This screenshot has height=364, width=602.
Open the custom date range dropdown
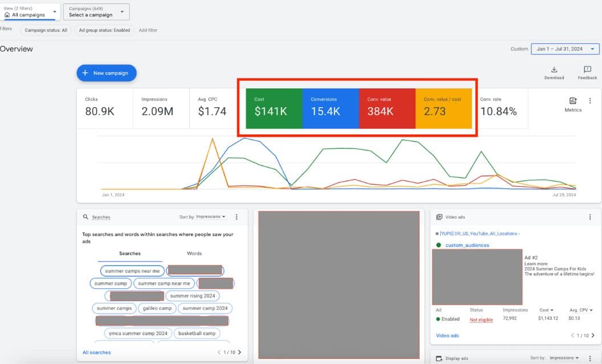565,49
